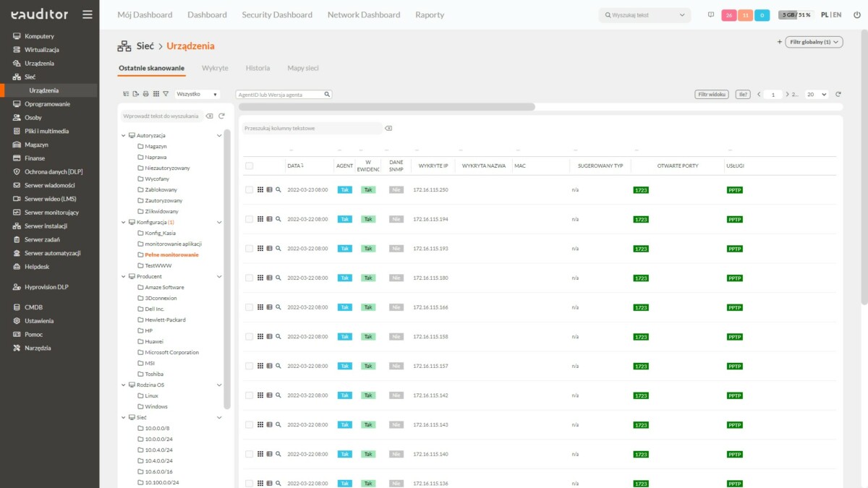Open the magnifier icon on the first device row
This screenshot has width=868, height=488.
(278, 189)
